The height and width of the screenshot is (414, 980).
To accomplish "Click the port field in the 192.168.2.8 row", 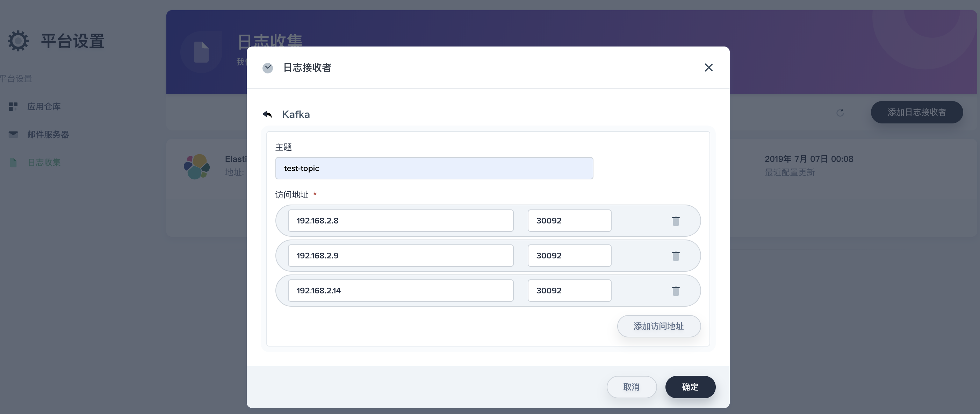I will [569, 221].
